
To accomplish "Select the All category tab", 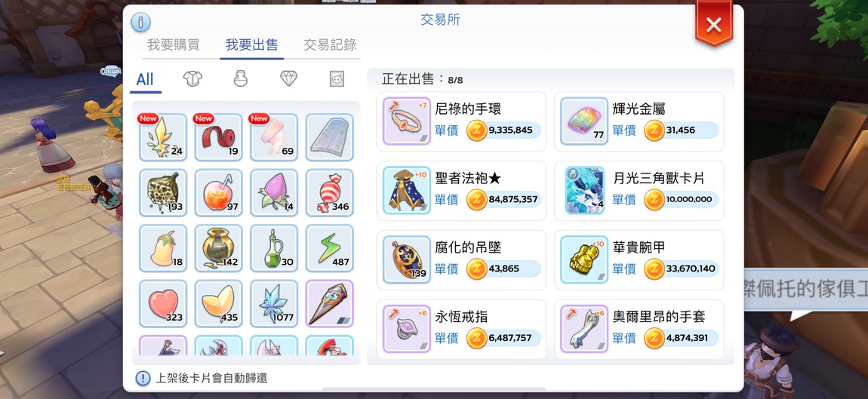I will point(145,79).
